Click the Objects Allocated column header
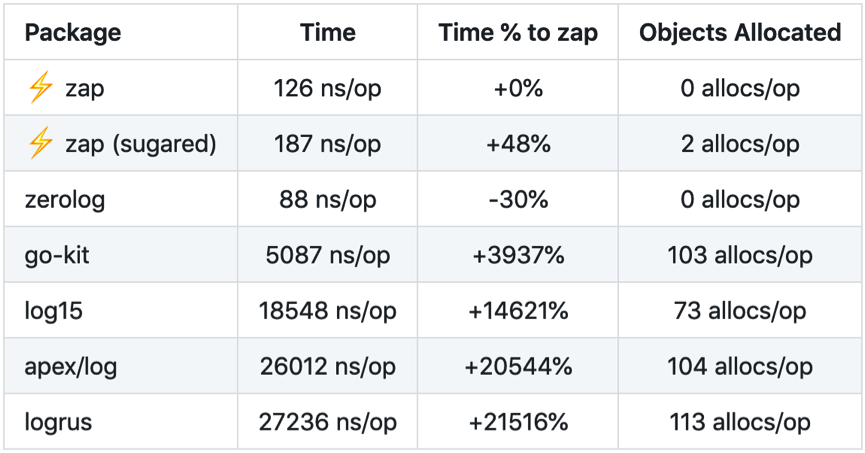 coord(740,32)
